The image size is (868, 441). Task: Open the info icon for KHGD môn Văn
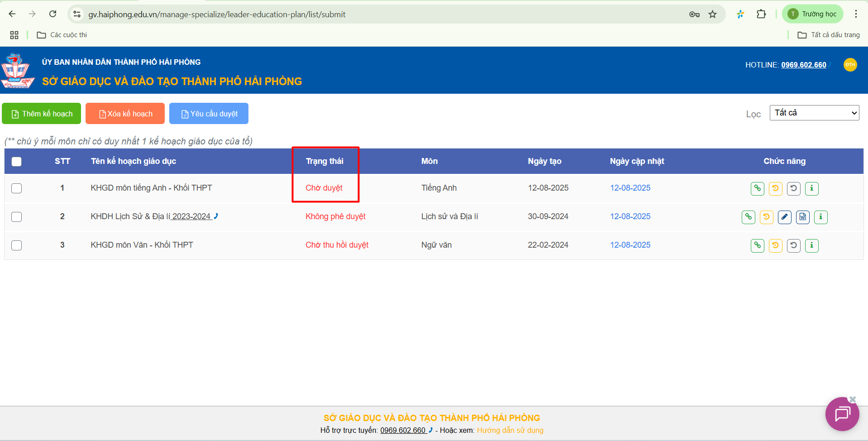811,245
